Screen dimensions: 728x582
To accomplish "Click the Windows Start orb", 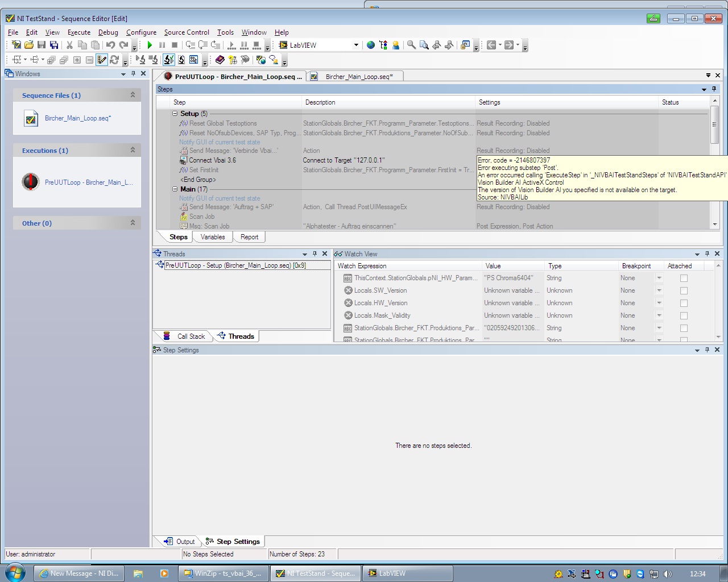I will coord(15,573).
